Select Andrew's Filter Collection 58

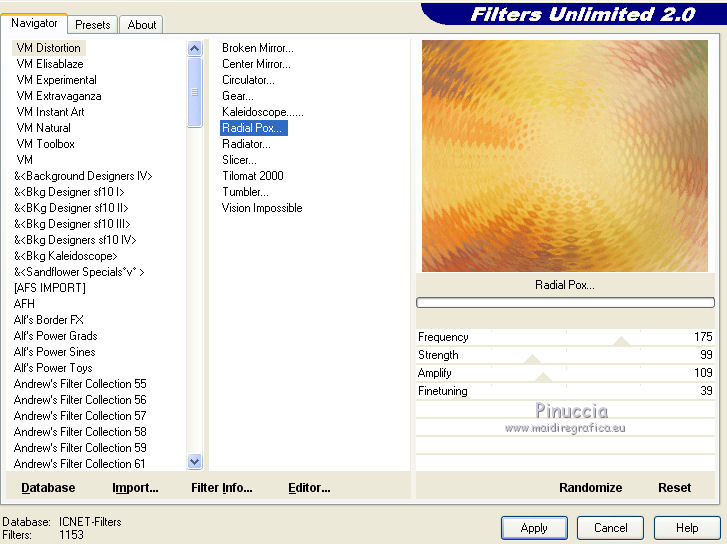(x=80, y=432)
